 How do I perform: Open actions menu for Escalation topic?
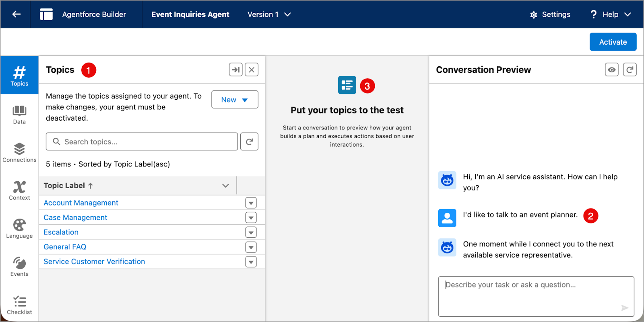(x=251, y=232)
